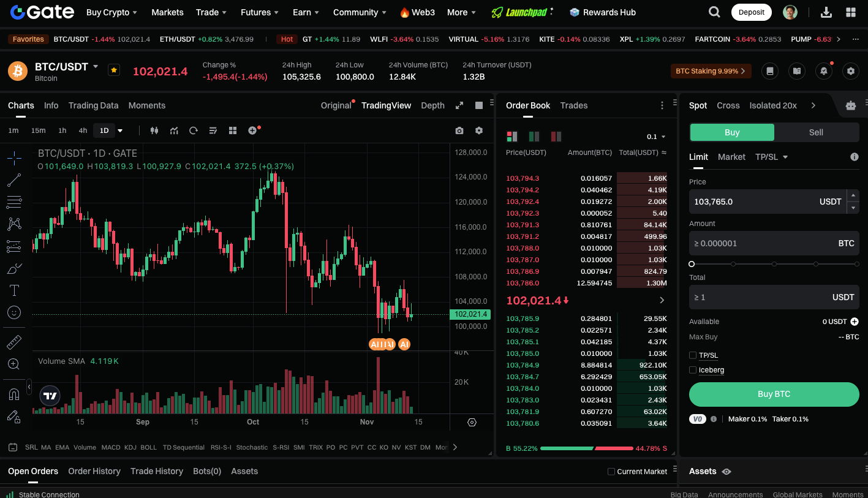This screenshot has width=868, height=498.
Task: Switch to Cross margin tab
Action: pyautogui.click(x=728, y=105)
